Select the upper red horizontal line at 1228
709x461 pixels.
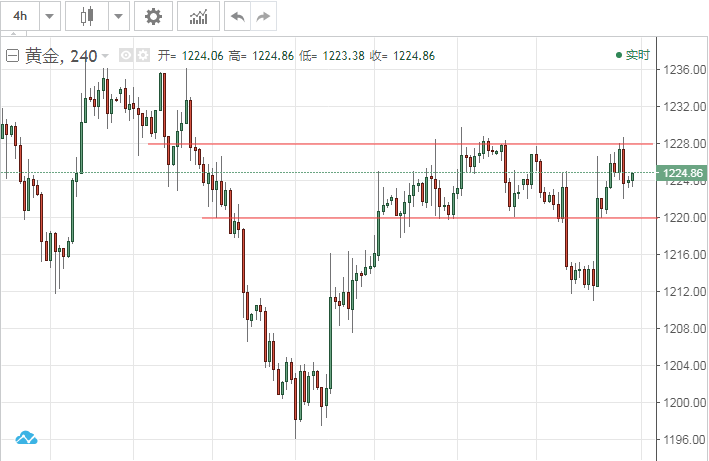(400, 144)
